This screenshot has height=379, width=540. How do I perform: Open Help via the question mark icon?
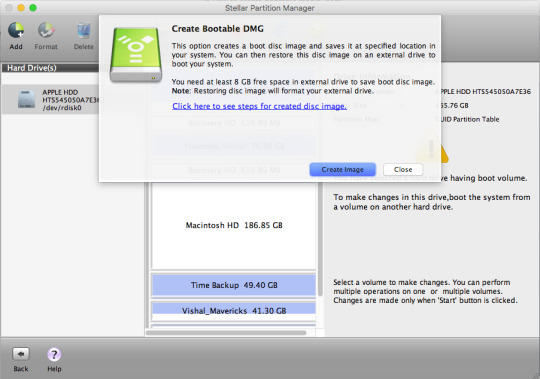coord(54,354)
